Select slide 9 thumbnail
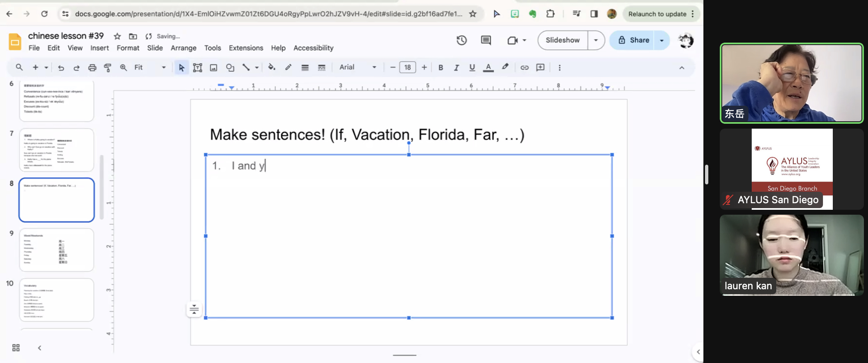 coord(57,250)
